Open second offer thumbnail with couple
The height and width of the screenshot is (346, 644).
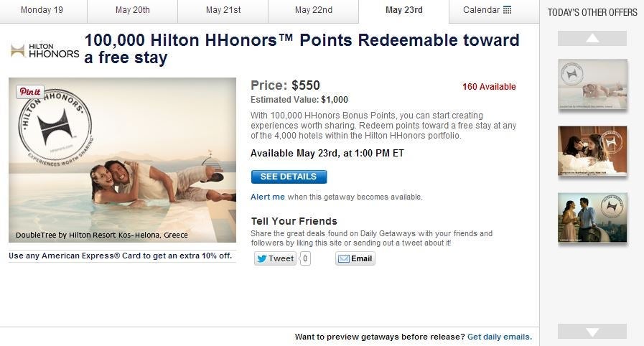point(592,151)
